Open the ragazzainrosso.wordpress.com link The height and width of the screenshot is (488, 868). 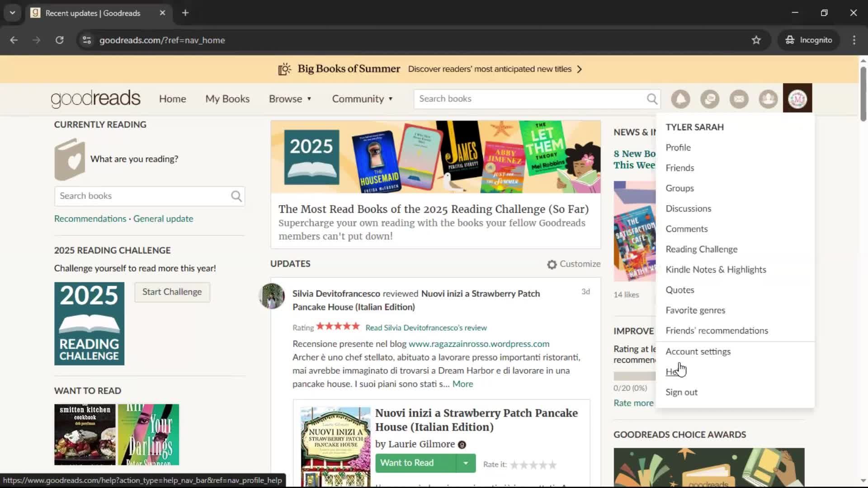479,344
